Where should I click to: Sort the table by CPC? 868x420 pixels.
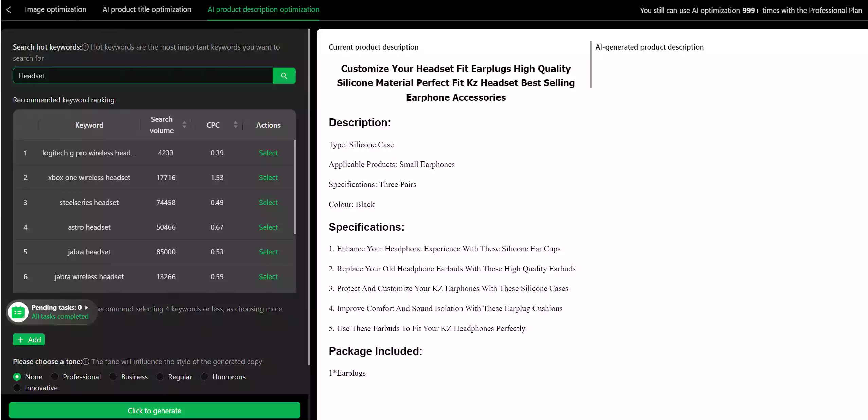pyautogui.click(x=235, y=125)
